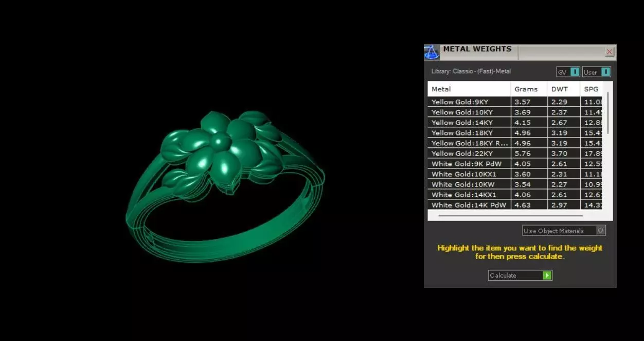The height and width of the screenshot is (341, 644).
Task: Select the Yellow Gold:10KY row
Action: pyautogui.click(x=515, y=112)
